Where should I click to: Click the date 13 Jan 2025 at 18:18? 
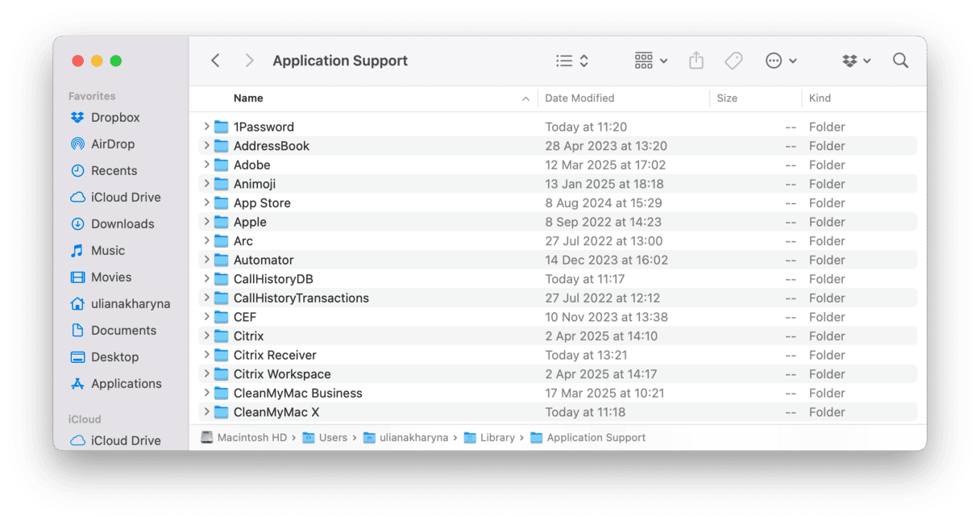[x=604, y=184]
